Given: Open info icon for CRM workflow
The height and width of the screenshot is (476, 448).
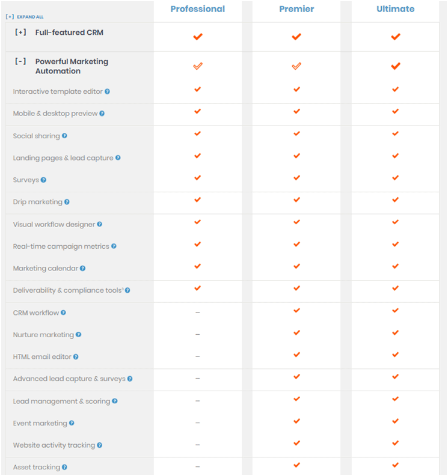Looking at the screenshot, I should click(63, 313).
